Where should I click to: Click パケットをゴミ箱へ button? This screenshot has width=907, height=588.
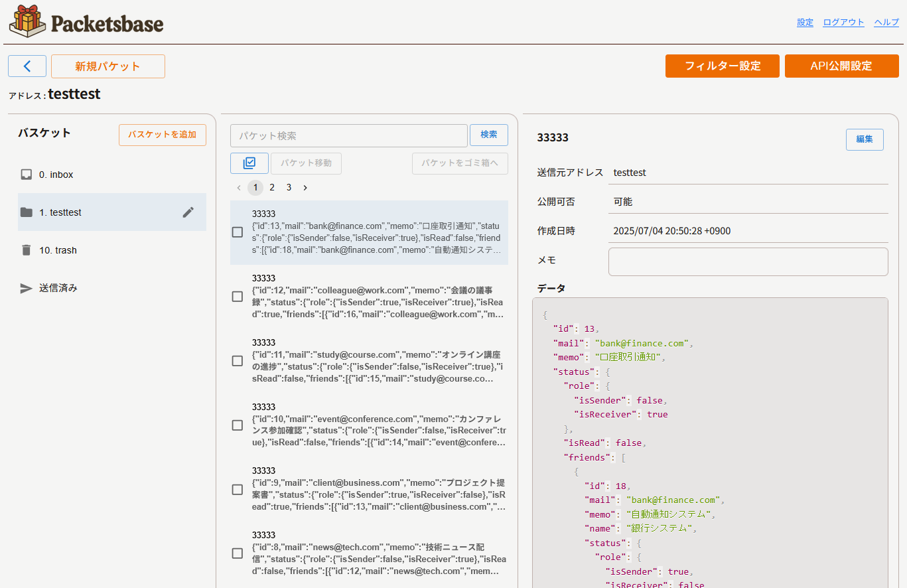(x=460, y=163)
